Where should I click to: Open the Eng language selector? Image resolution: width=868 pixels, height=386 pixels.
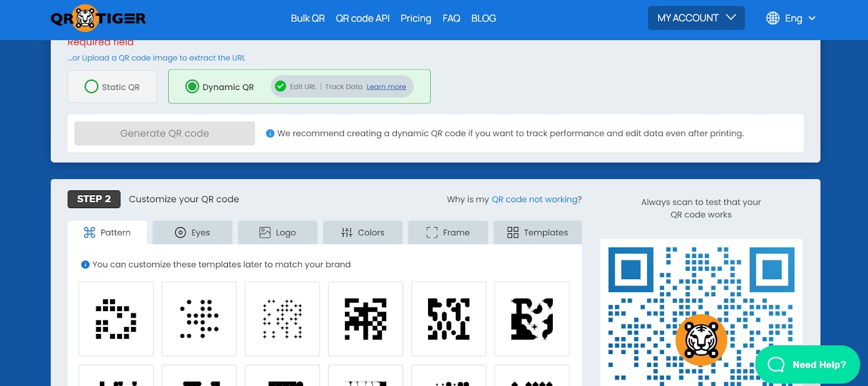click(x=800, y=18)
